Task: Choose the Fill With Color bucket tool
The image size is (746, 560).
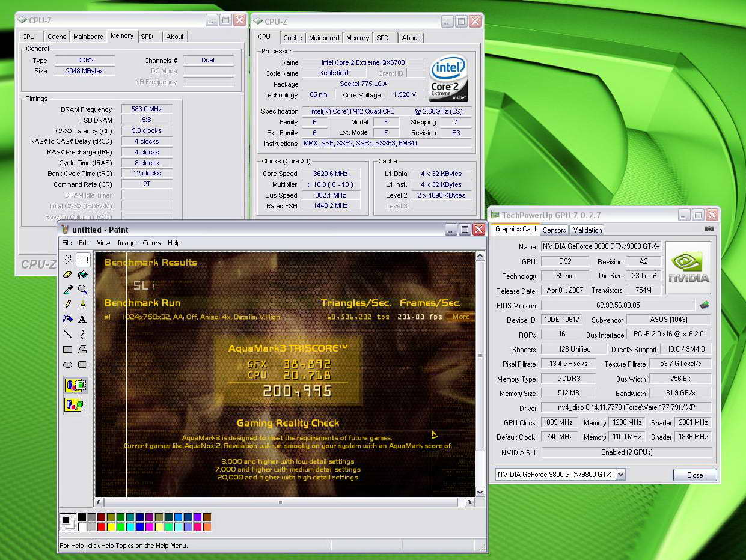Action: (x=83, y=275)
